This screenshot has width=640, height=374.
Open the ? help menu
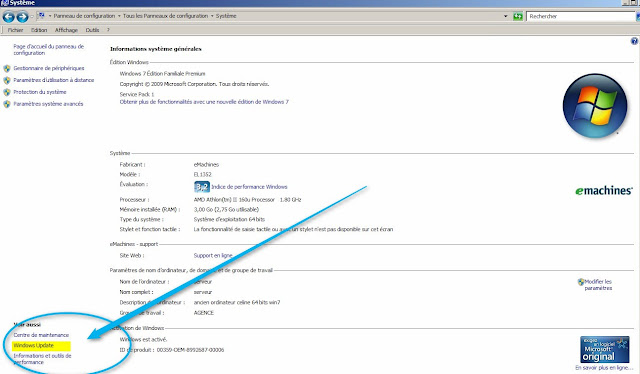[108, 30]
